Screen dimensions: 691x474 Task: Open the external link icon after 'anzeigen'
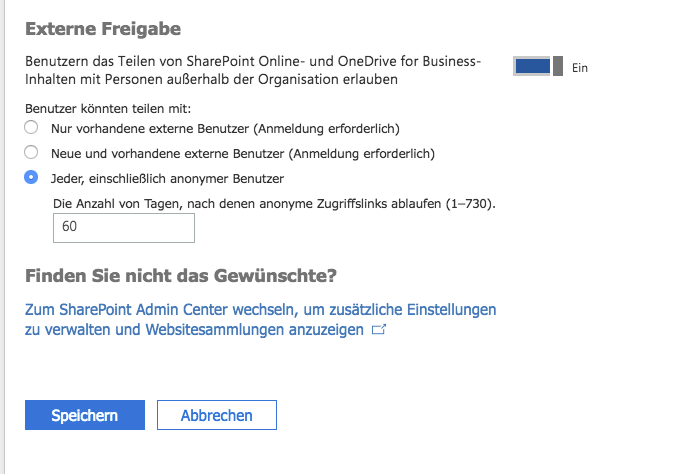(379, 330)
